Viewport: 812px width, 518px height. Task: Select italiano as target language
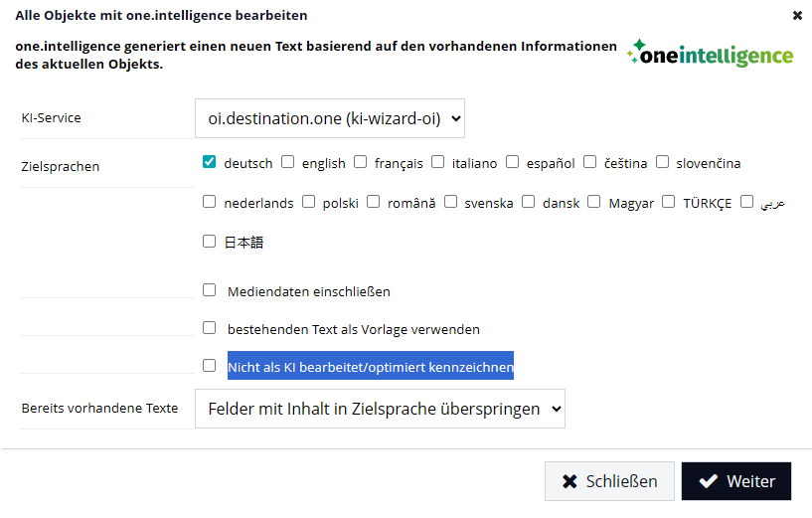coord(438,162)
